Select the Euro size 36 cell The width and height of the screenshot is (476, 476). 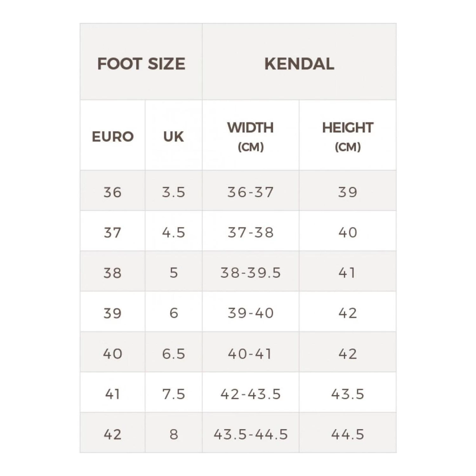tap(113, 192)
